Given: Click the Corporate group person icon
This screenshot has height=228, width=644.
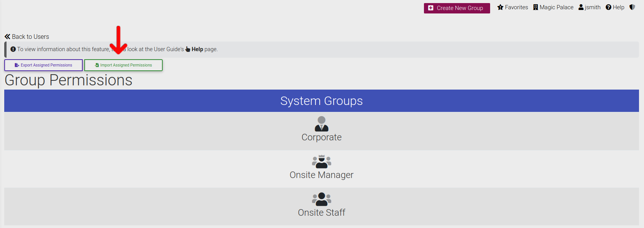Looking at the screenshot, I should [322, 124].
